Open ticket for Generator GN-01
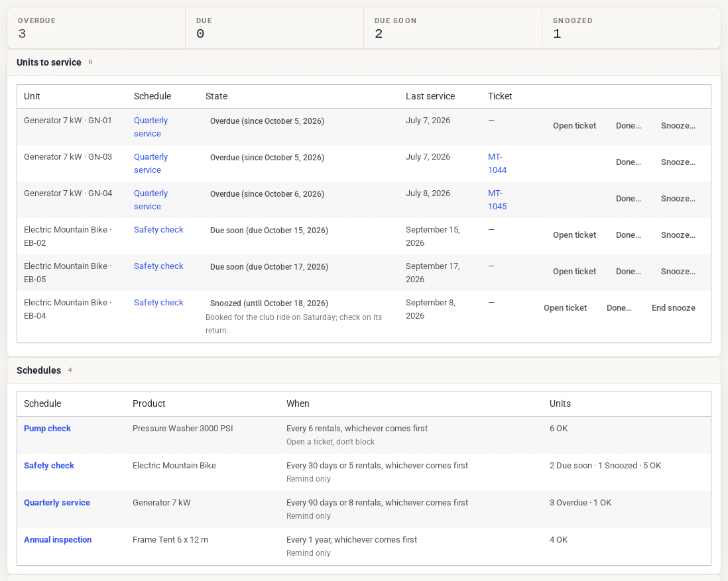The image size is (728, 581). coord(574,126)
